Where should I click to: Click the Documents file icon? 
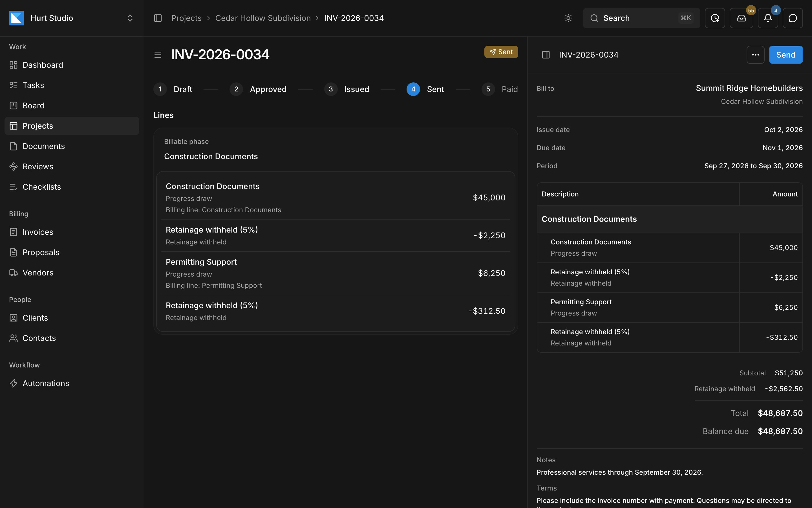click(14, 146)
